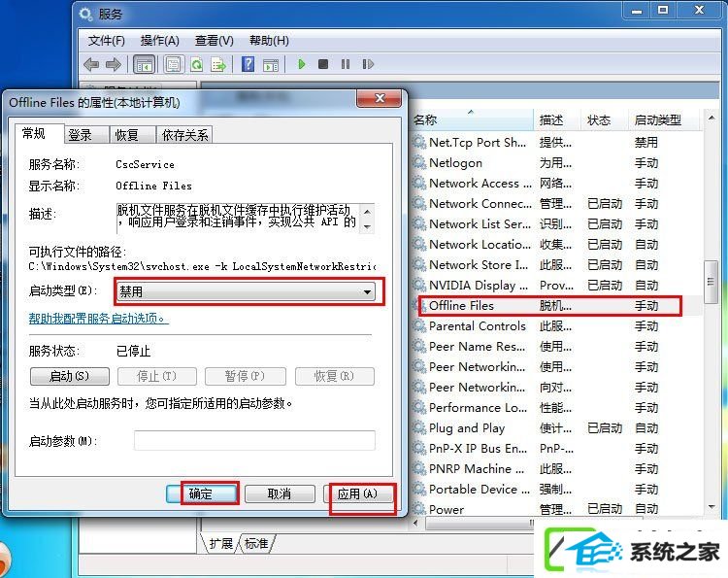Viewport: 728px width, 578px height.
Task: Click in the 启动参数(M) input field
Action: point(254,440)
